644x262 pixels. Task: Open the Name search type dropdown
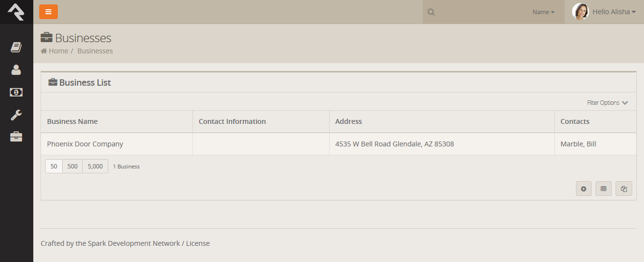point(543,12)
